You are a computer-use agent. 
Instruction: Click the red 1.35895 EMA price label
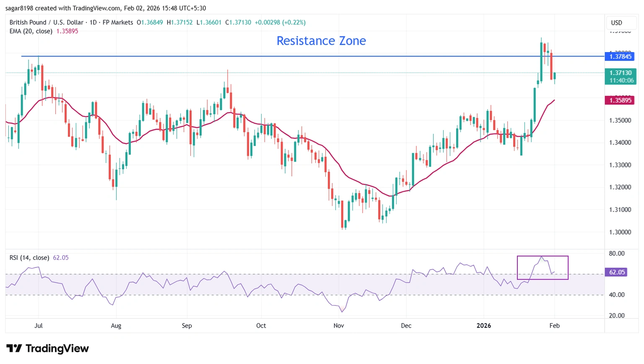[x=620, y=100]
